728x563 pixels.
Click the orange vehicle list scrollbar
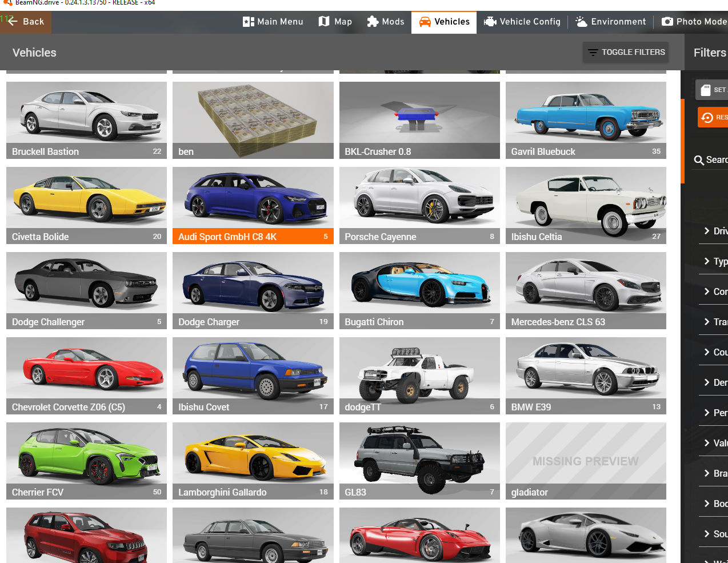682,141
